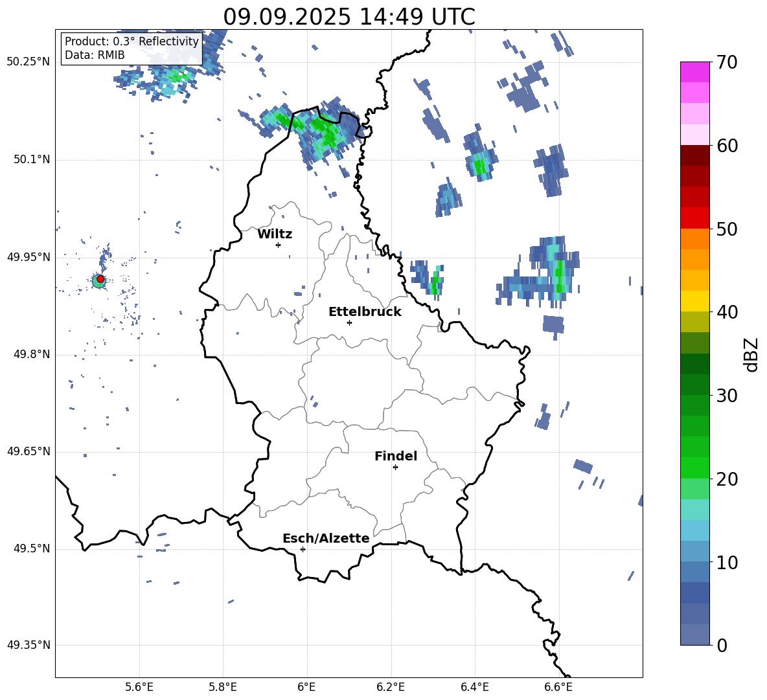Click the Findel station cross marker
Image resolution: width=767 pixels, height=700 pixels.
pyautogui.click(x=395, y=468)
